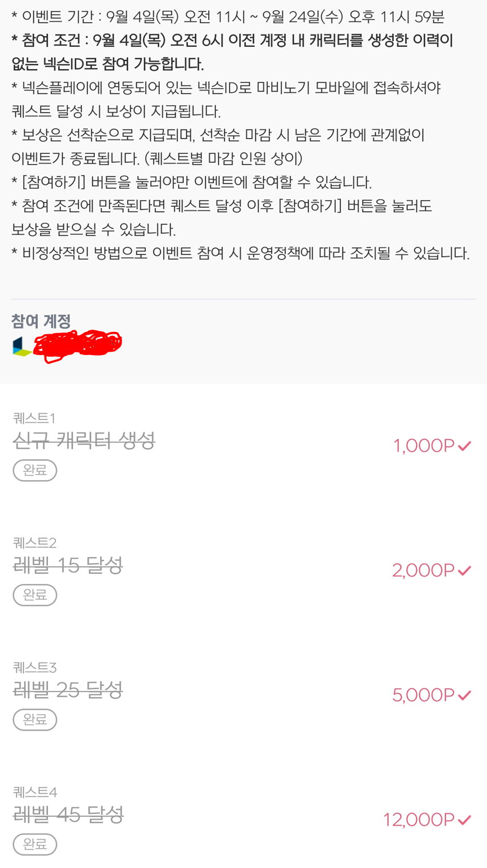Click the checkmark next to 1,000P
This screenshot has width=487, height=868.
click(x=464, y=446)
